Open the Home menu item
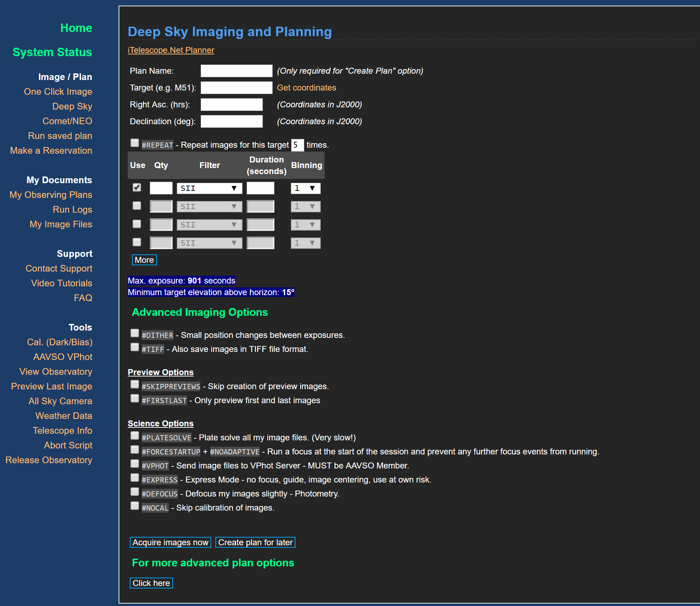 tap(76, 28)
